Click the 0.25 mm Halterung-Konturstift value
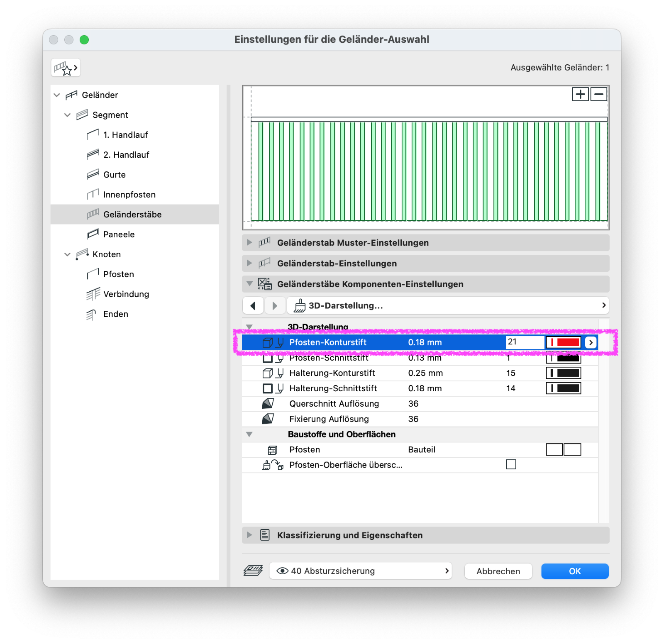 pos(425,373)
